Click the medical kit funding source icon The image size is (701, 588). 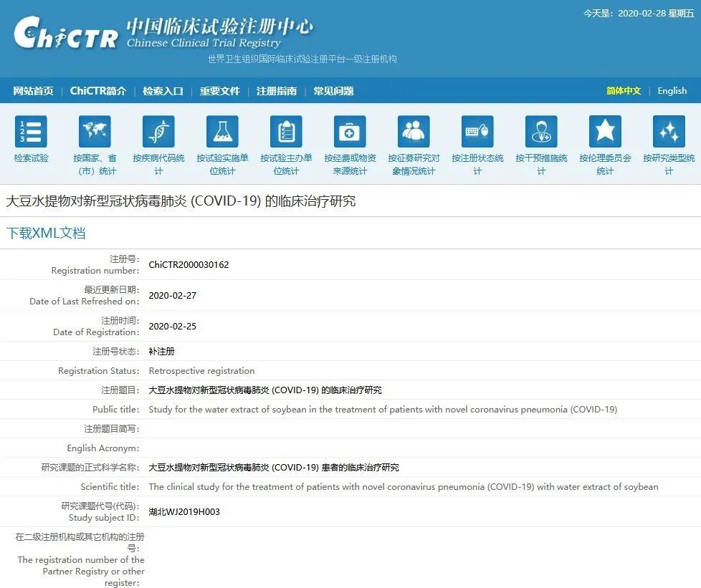[350, 131]
